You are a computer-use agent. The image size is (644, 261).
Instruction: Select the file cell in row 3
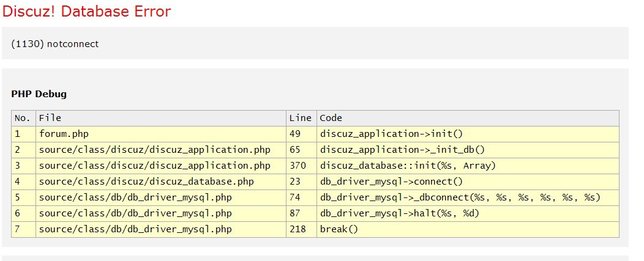pyautogui.click(x=161, y=166)
